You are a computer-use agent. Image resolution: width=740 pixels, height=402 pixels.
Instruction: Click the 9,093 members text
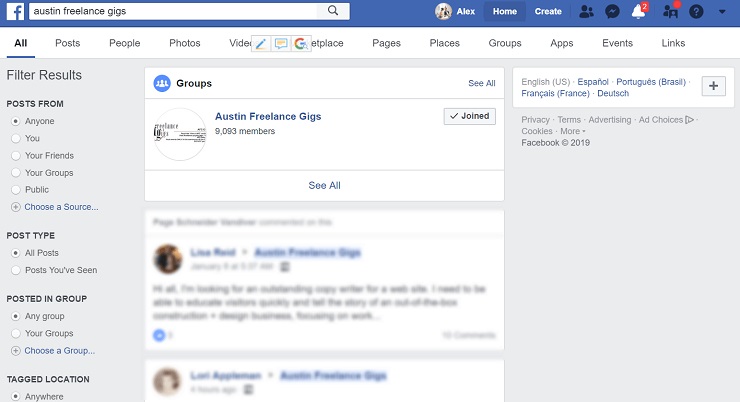tap(245, 131)
